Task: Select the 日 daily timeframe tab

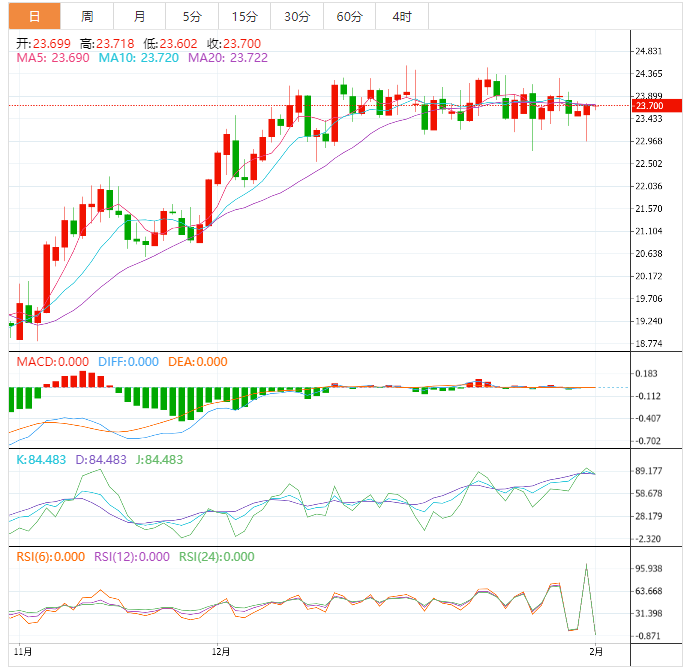Action: [35, 16]
